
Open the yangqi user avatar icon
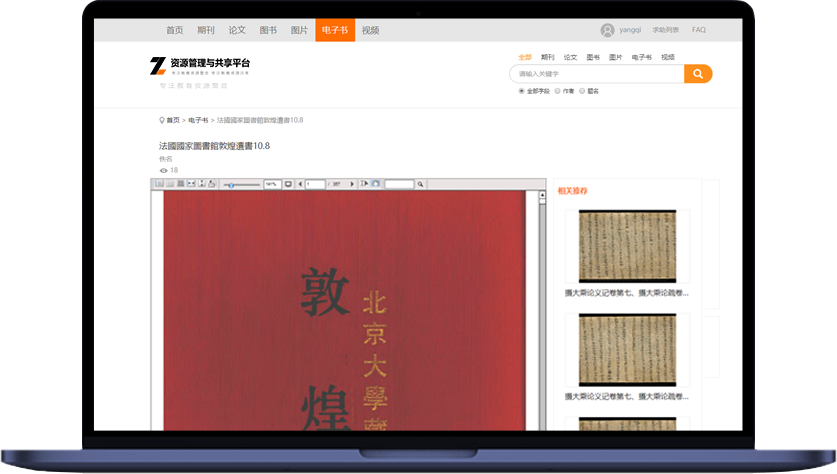(607, 30)
